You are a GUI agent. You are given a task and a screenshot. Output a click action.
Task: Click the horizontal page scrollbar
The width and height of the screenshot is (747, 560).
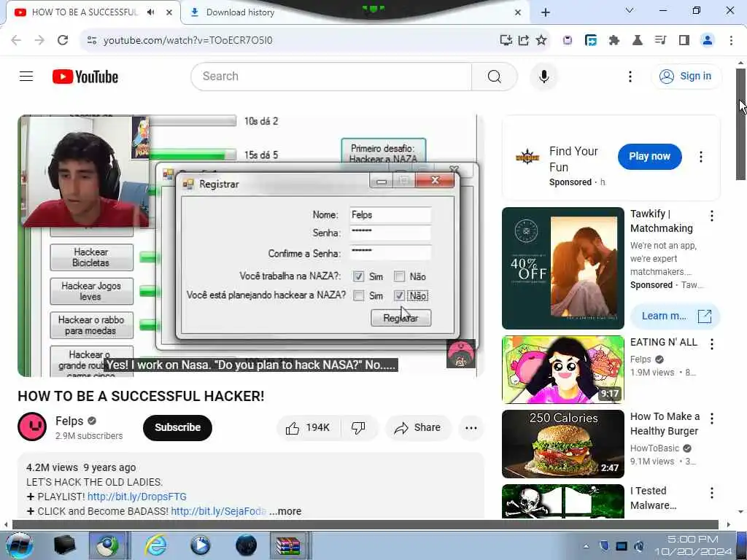(x=365, y=524)
